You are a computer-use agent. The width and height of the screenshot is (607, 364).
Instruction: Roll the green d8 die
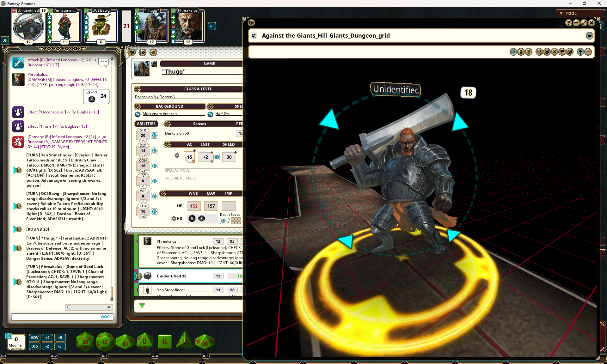[x=145, y=342]
